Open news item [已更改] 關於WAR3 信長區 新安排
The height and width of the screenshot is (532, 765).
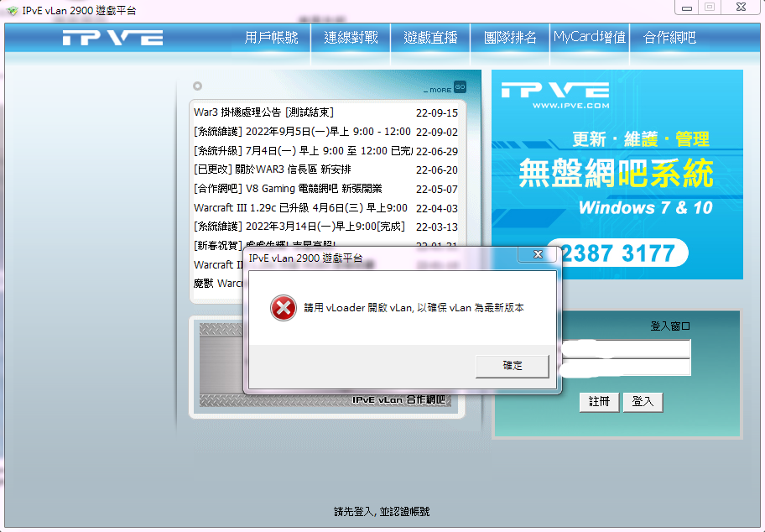(x=273, y=170)
